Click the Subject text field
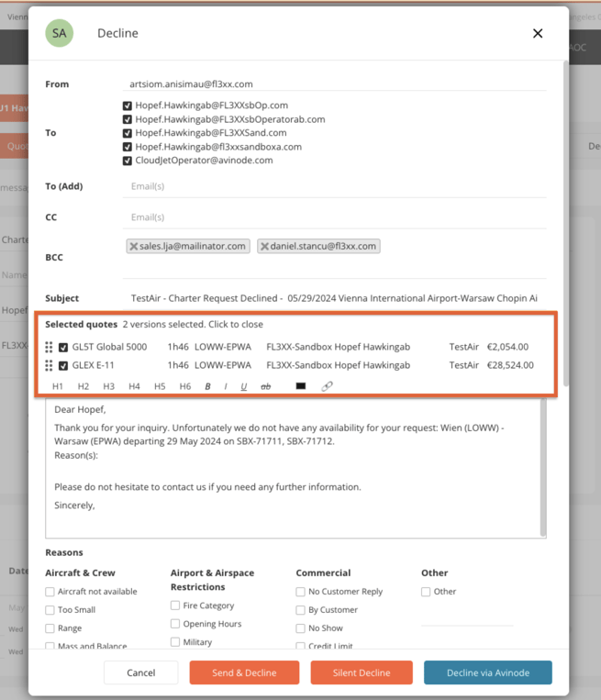 pyautogui.click(x=334, y=298)
